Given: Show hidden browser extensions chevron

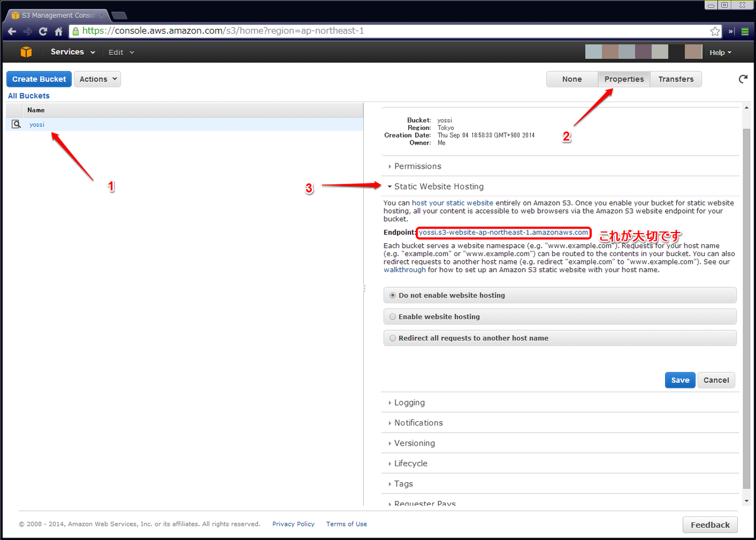Looking at the screenshot, I should pyautogui.click(x=731, y=31).
